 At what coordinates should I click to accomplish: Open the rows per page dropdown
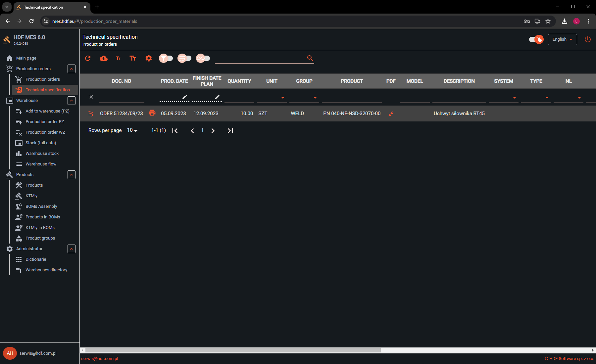tap(132, 130)
